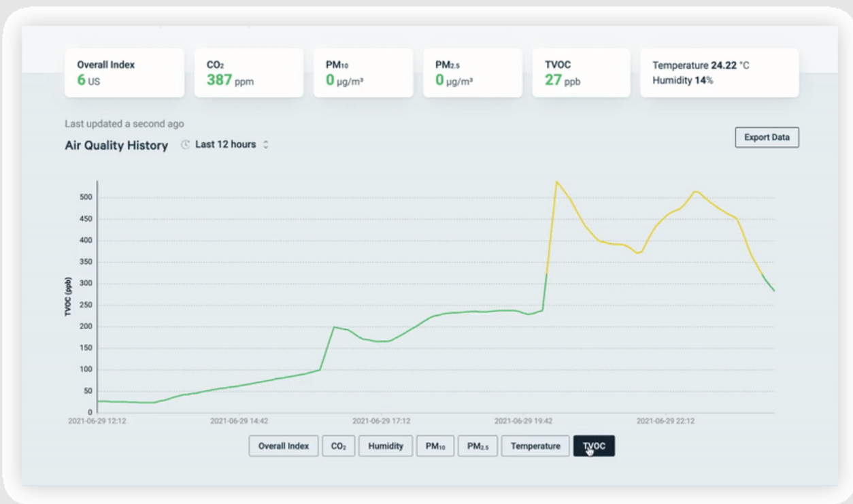Click the PM2.5 summary card at top
Screen dimensions: 853x504
pyautogui.click(x=473, y=73)
